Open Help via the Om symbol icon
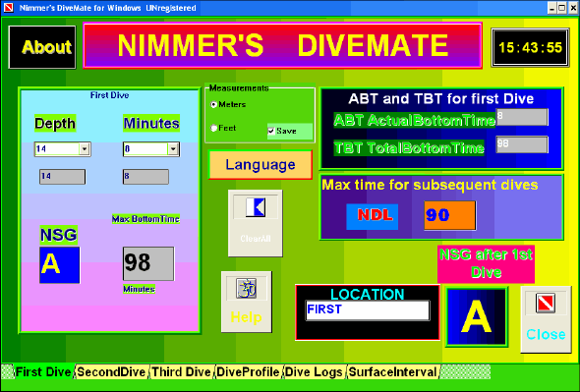 pyautogui.click(x=247, y=289)
